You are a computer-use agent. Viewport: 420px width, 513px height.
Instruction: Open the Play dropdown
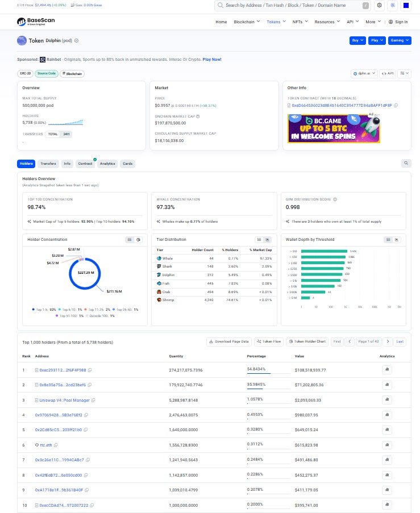click(x=377, y=40)
